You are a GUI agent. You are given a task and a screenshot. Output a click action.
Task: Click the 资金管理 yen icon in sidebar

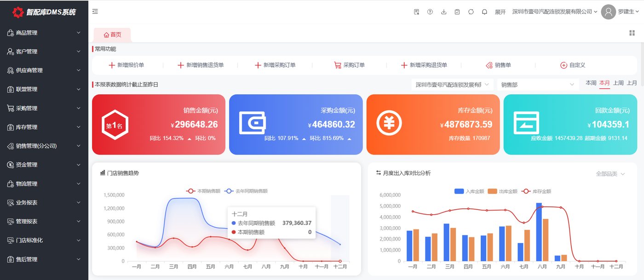pyautogui.click(x=10, y=165)
